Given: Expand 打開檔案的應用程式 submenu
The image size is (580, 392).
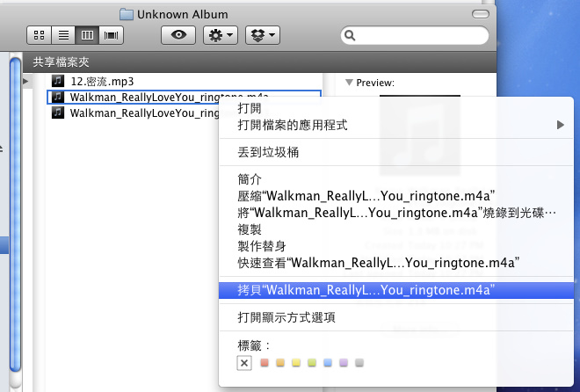Looking at the screenshot, I should point(395,125).
